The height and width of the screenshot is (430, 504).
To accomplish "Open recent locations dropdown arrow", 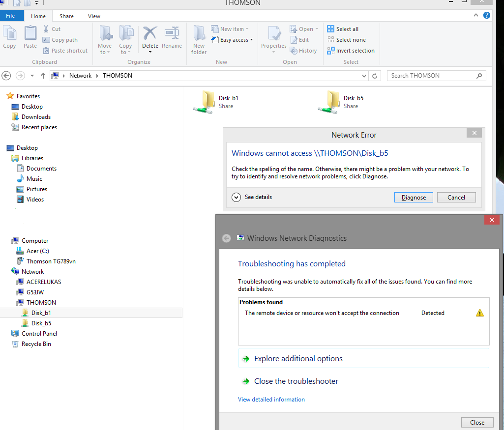I will pos(32,76).
